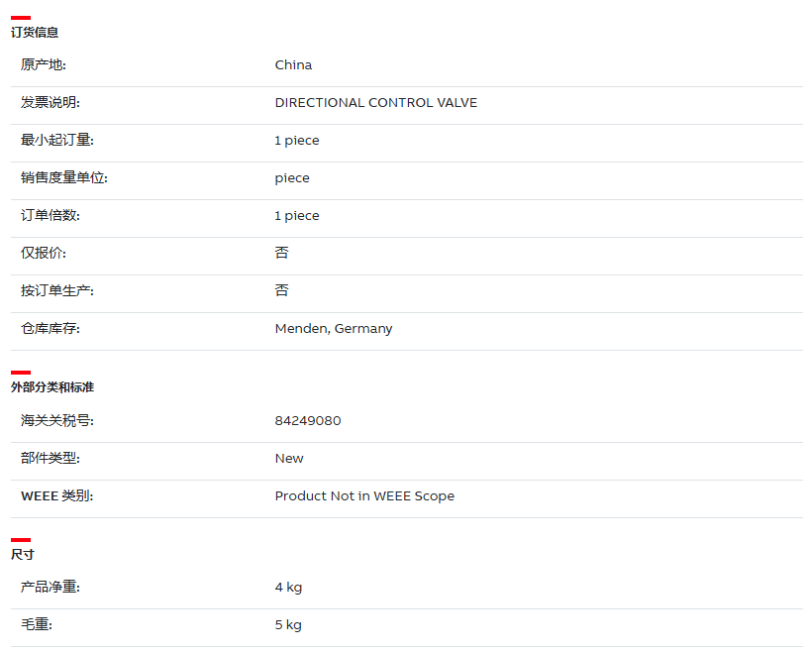The image size is (812, 653).
Task: Click the 仅报价 value 否
Action: [281, 253]
